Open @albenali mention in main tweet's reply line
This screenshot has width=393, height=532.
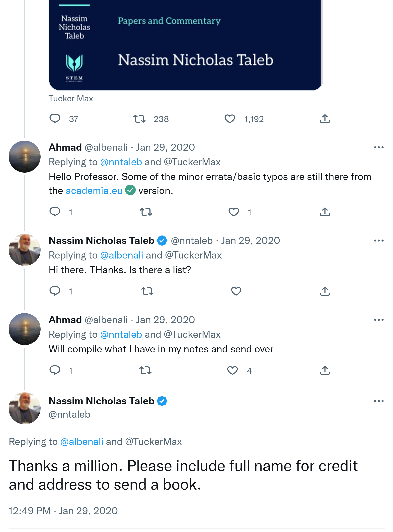(x=82, y=442)
